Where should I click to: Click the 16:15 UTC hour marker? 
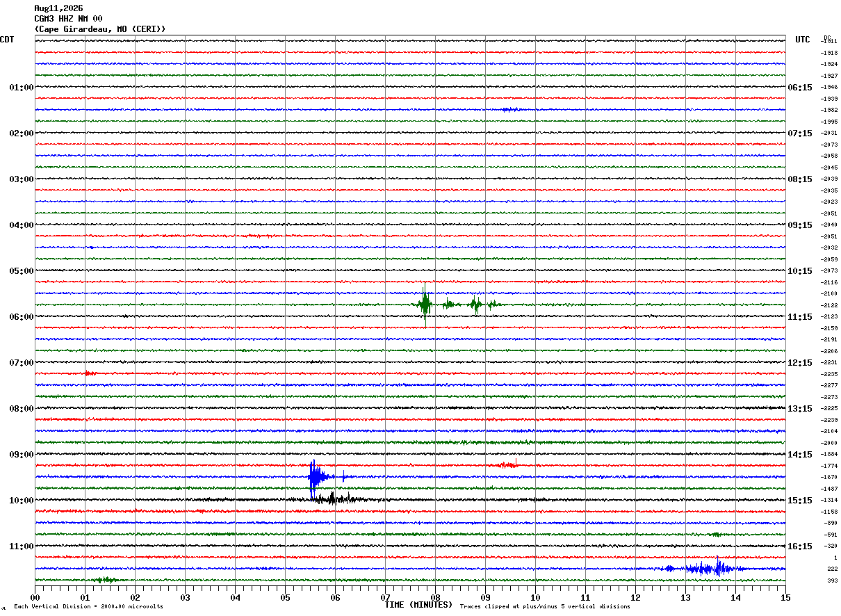click(800, 546)
